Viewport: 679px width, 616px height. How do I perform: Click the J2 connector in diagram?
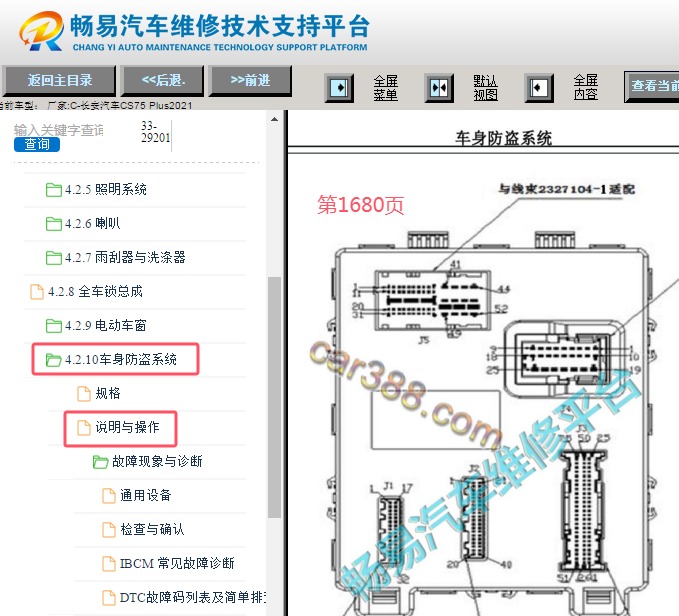[x=474, y=517]
